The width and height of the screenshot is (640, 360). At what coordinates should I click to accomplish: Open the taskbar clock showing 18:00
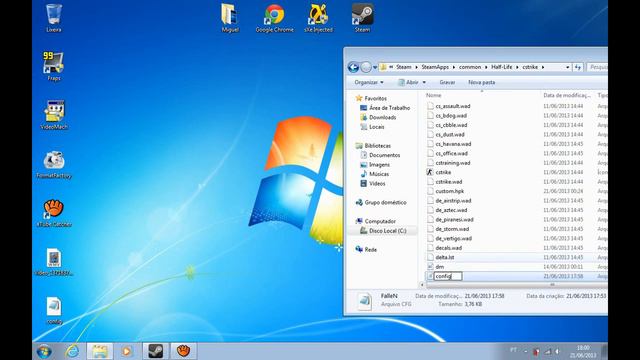[x=583, y=351]
